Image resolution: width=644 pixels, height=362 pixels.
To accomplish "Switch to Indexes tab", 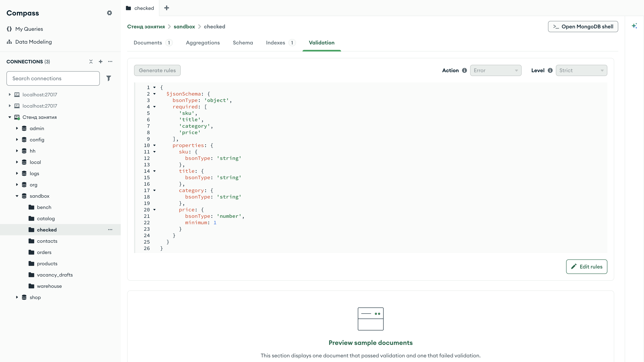I will click(281, 43).
